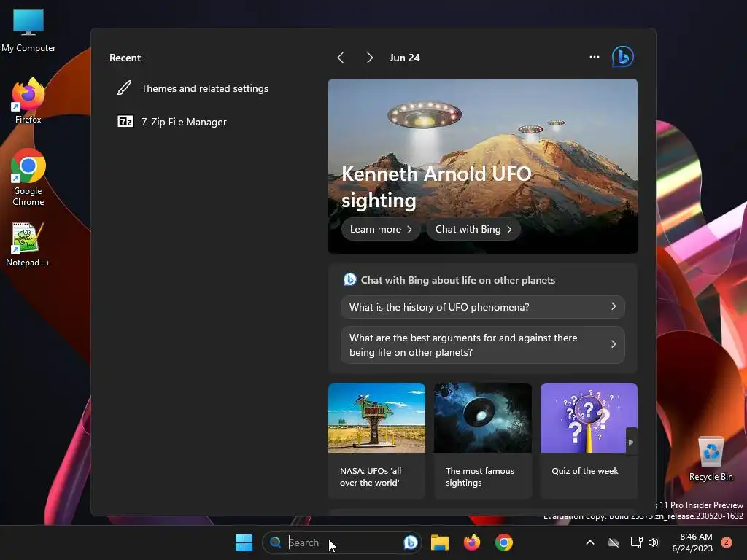Viewport: 747px width, 560px height.
Task: Click the magnifier icon in taskbar search box
Action: 275,542
